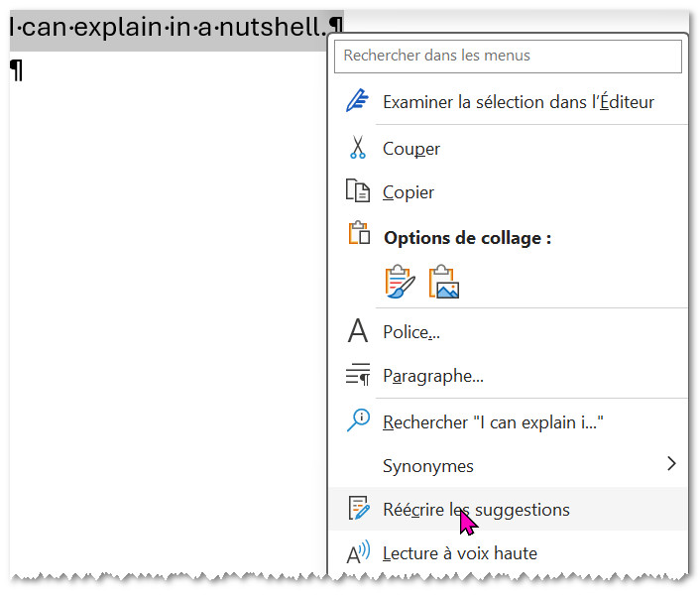Click the scissors Couper icon
This screenshot has height=597, width=700.
pos(357,149)
